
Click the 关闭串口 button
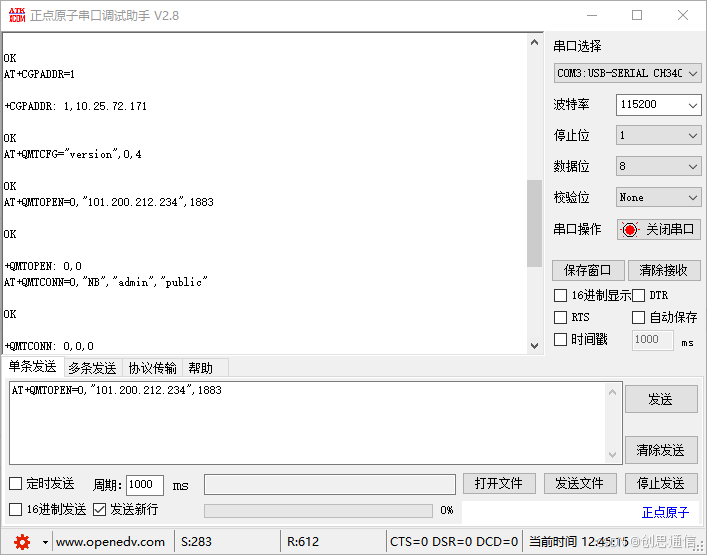coord(659,229)
